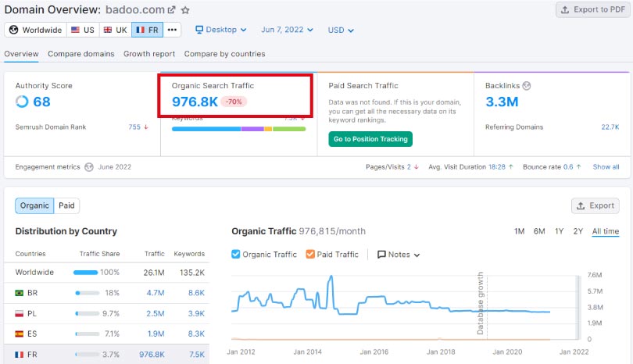The height and width of the screenshot is (364, 633).
Task: Click Worldwide row in country table
Action: click(106, 273)
